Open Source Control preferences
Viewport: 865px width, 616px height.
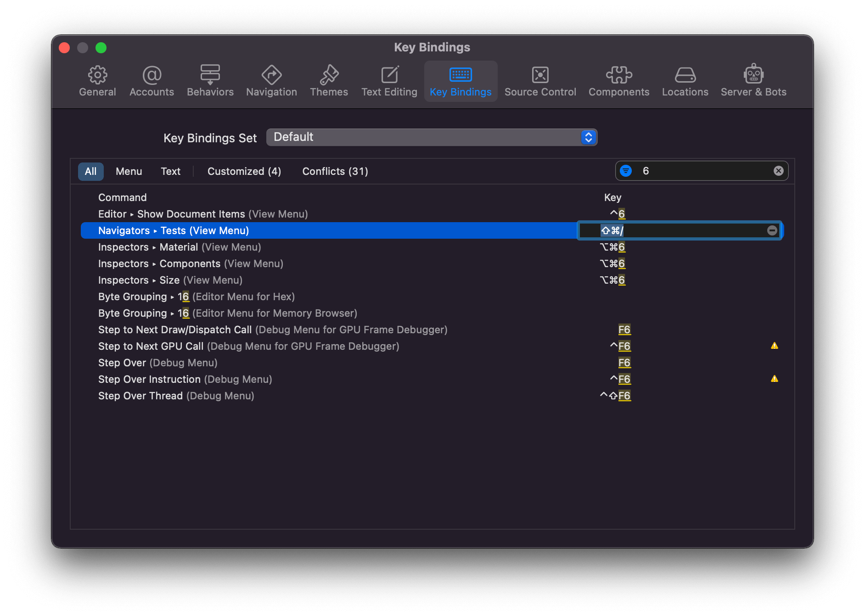point(540,81)
